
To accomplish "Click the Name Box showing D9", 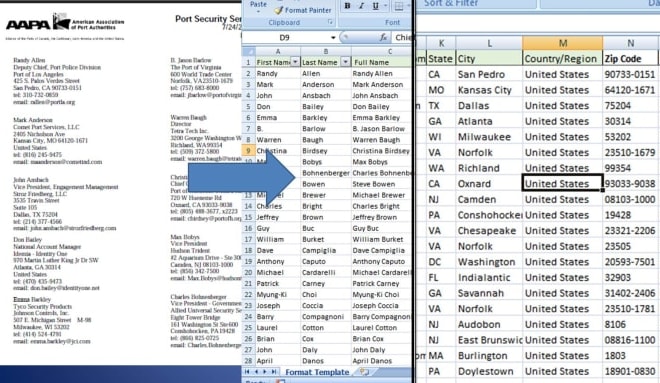I will (285, 37).
